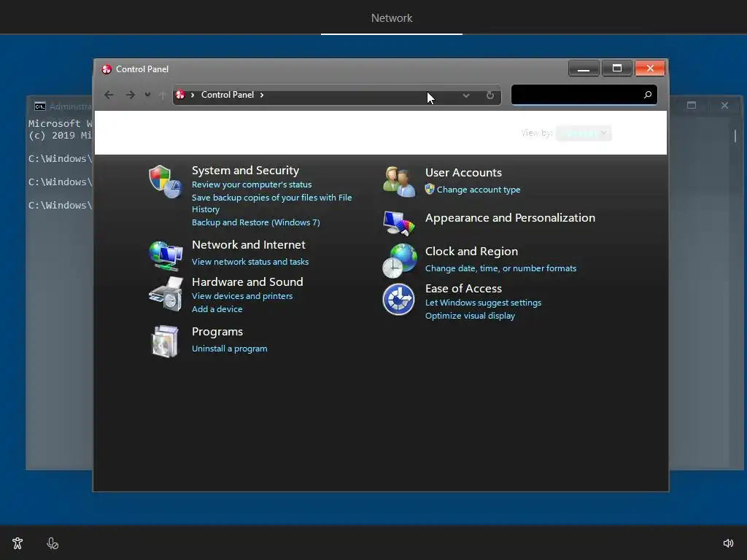This screenshot has height=560, width=747.
Task: Open Hardware and Sound heading
Action: tap(247, 282)
